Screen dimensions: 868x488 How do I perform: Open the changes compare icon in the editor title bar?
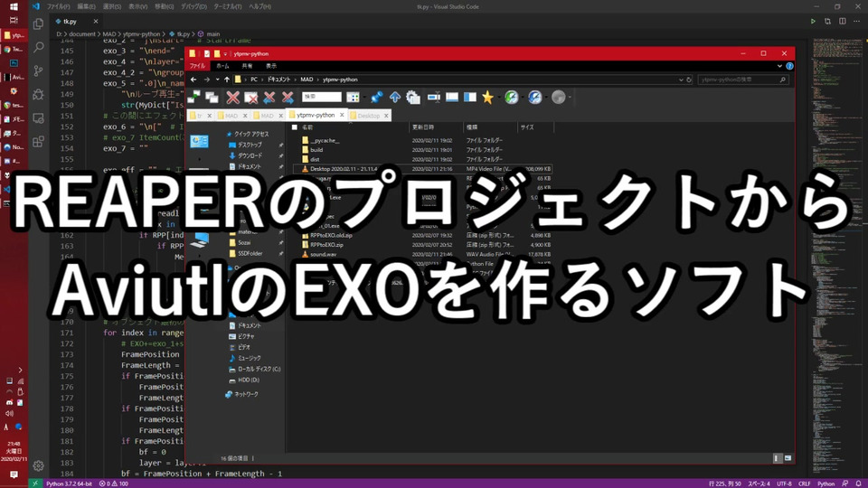point(827,21)
